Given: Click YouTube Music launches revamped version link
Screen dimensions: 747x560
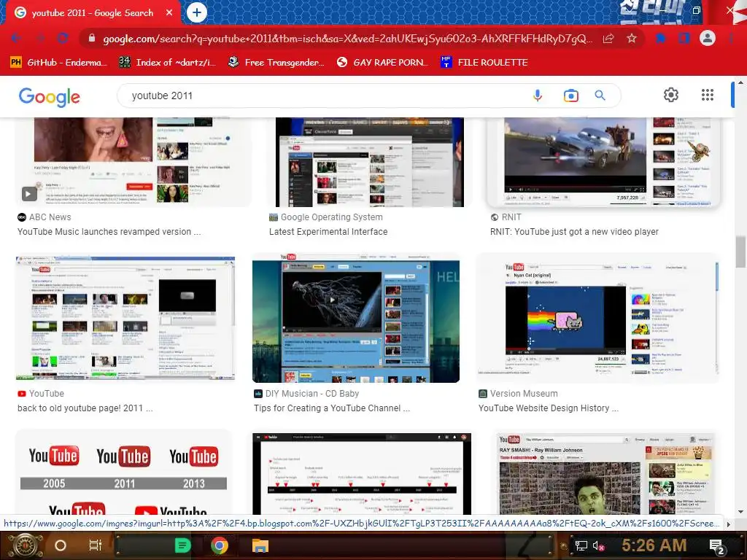Looking at the screenshot, I should (109, 232).
